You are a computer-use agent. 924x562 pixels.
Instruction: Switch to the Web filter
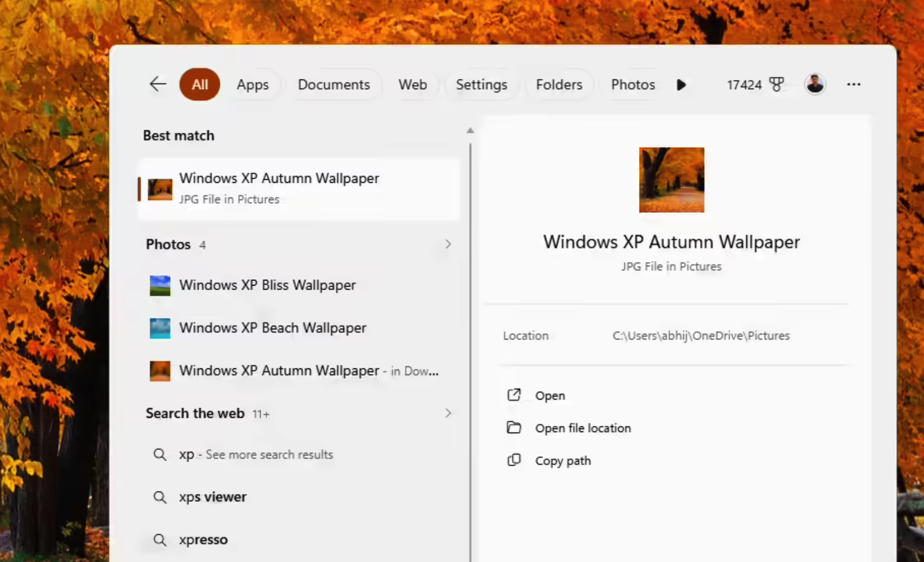(413, 85)
